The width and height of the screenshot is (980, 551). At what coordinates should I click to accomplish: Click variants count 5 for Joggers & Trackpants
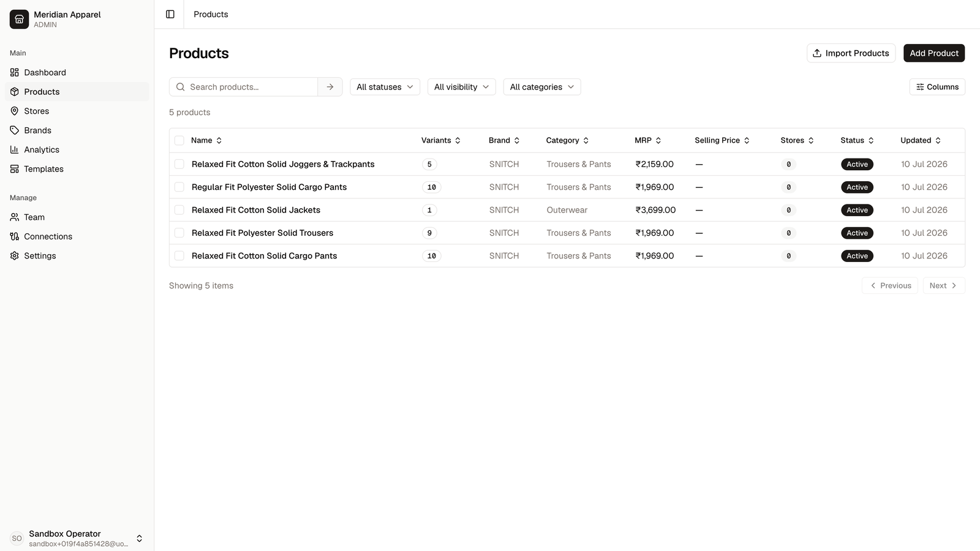click(x=429, y=164)
